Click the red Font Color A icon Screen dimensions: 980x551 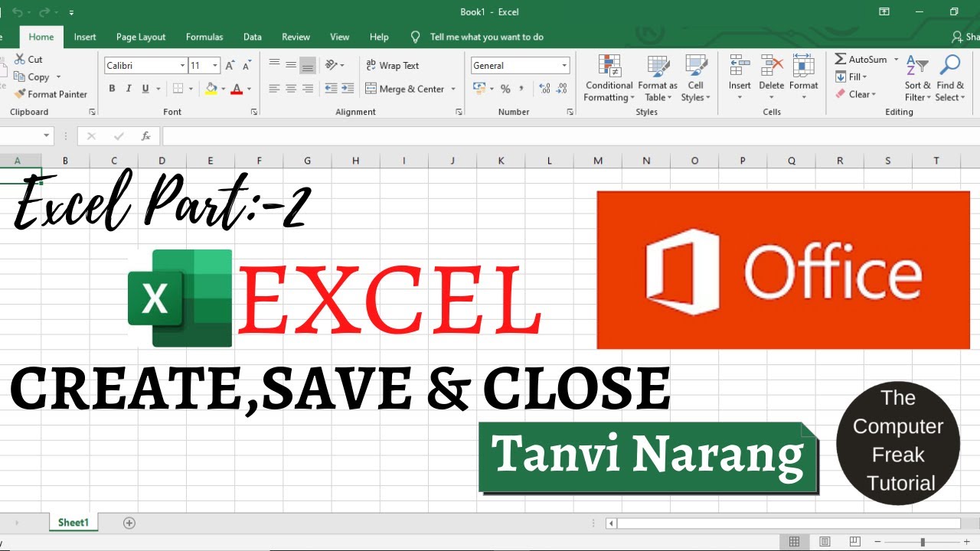click(237, 89)
